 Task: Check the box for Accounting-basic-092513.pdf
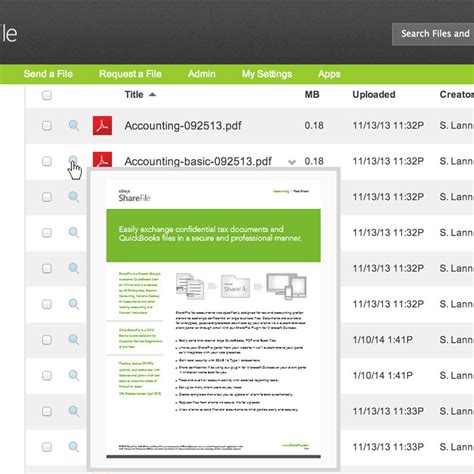tap(47, 161)
